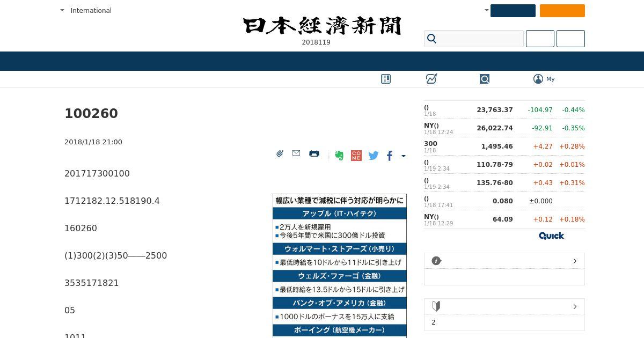Viewport: 644px width, 338px height.
Task: Print the article with printer icon
Action: tap(314, 153)
